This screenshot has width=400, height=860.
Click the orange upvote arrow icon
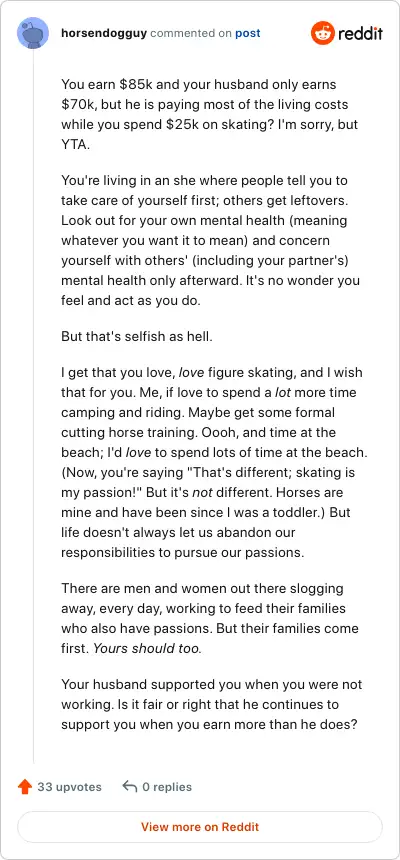pos(25,787)
